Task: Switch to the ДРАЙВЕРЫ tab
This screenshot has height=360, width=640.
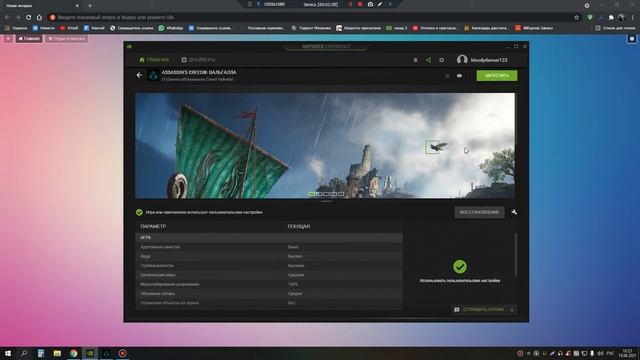Action: (x=198, y=60)
